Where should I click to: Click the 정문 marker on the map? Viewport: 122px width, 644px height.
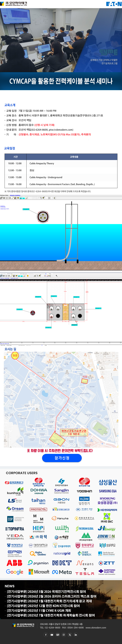click(15, 355)
